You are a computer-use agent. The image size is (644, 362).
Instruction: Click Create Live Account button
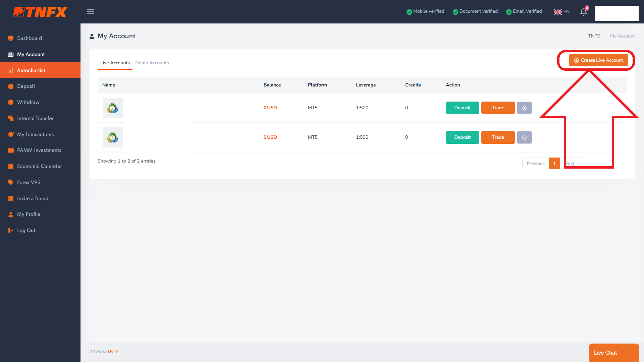598,60
